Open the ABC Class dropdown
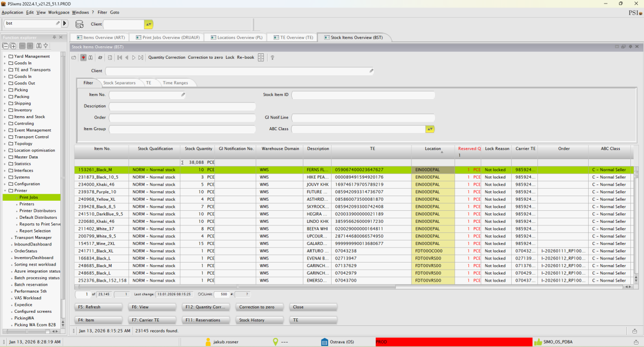The height and width of the screenshot is (347, 644). [430, 129]
